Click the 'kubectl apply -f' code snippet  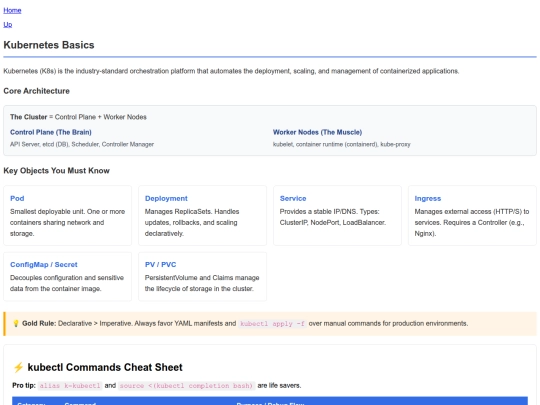point(272,324)
